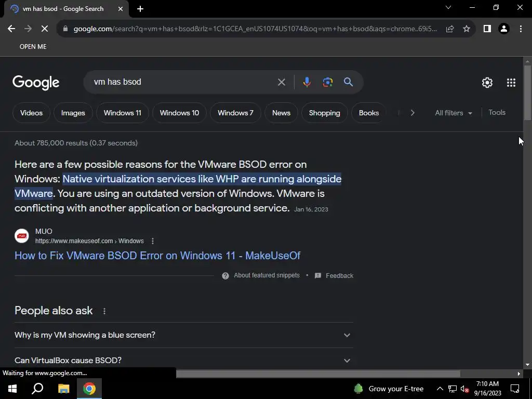Show hidden system tray icons

(x=440, y=389)
